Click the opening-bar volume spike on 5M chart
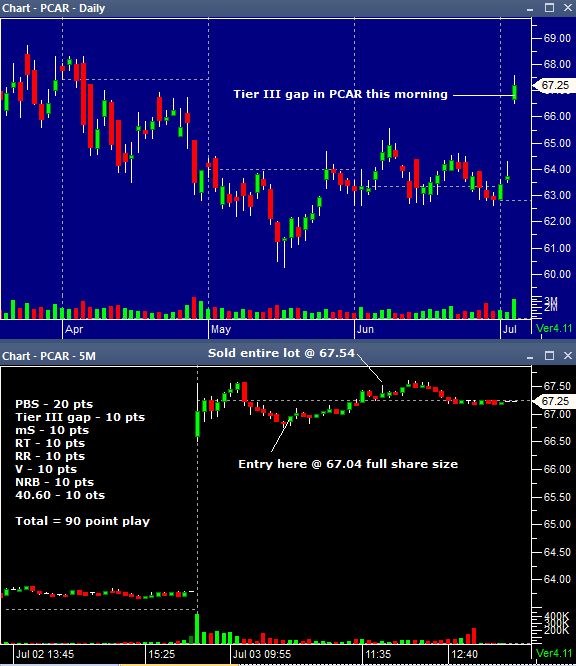Screen dimensions: 576x666 197,629
